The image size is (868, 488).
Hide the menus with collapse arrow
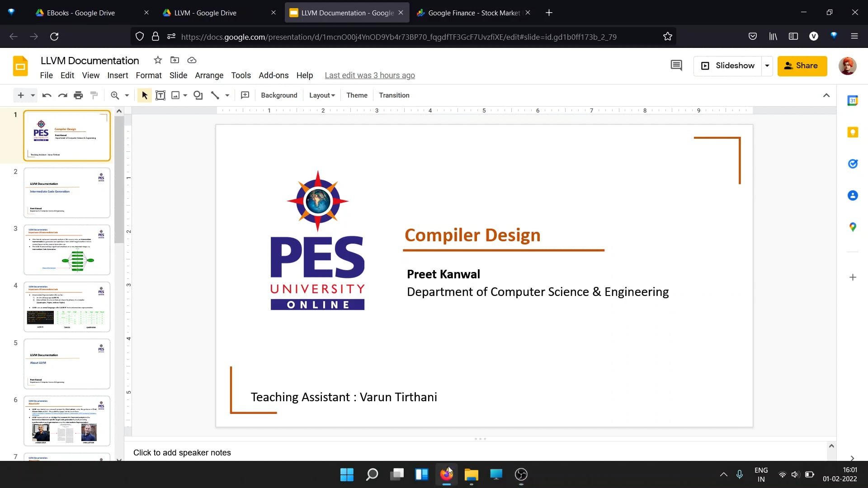click(x=826, y=95)
